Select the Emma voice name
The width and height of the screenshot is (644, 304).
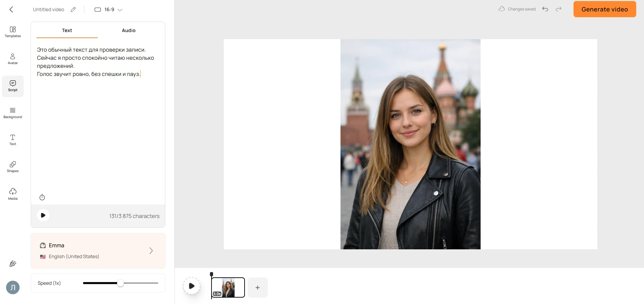[56, 245]
